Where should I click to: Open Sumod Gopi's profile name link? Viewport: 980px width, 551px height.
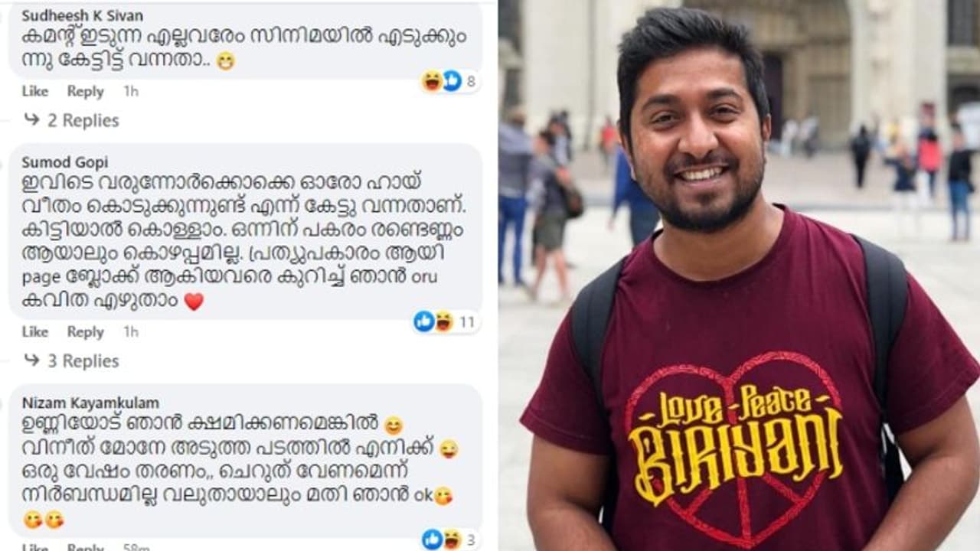64,162
